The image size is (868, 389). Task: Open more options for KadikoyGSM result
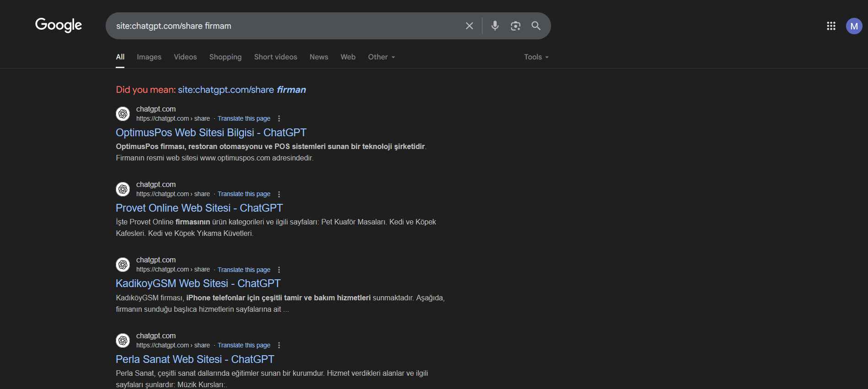279,270
